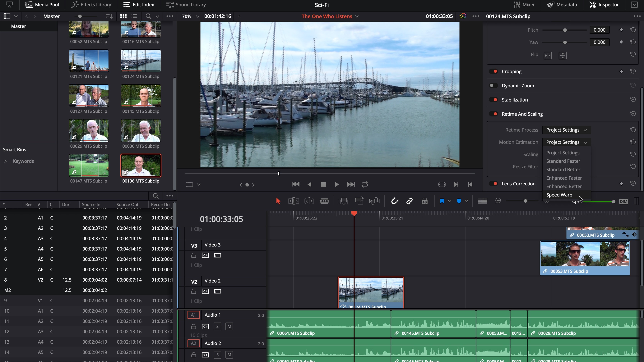The width and height of the screenshot is (644, 362).
Task: Stop playback in viewer
Action: click(323, 184)
